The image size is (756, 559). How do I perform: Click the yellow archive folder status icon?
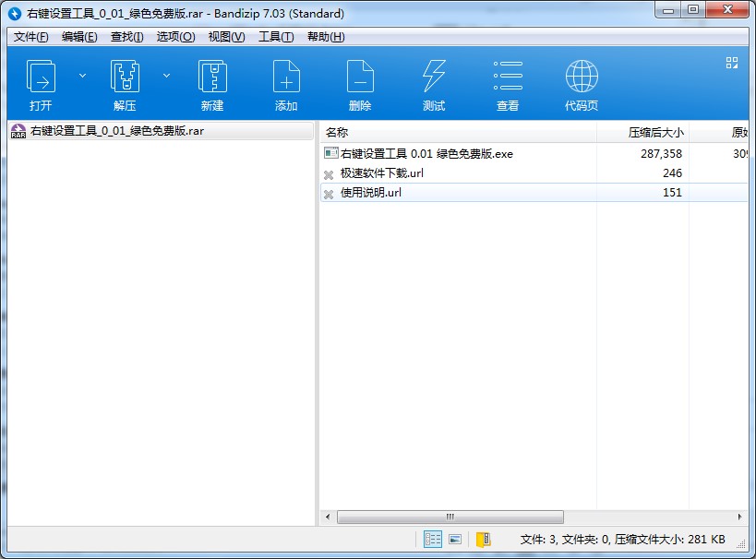coord(483,540)
